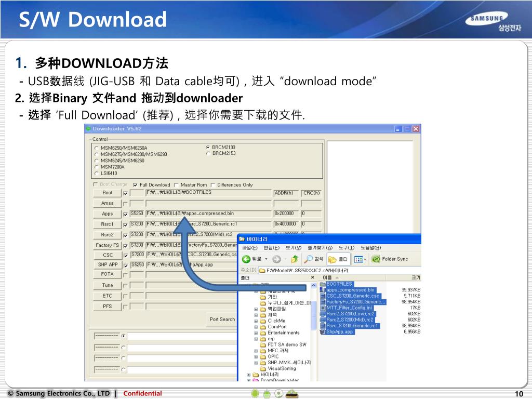Click the ComPort folder icon in tree
The height and width of the screenshot is (399, 532).
click(263, 327)
